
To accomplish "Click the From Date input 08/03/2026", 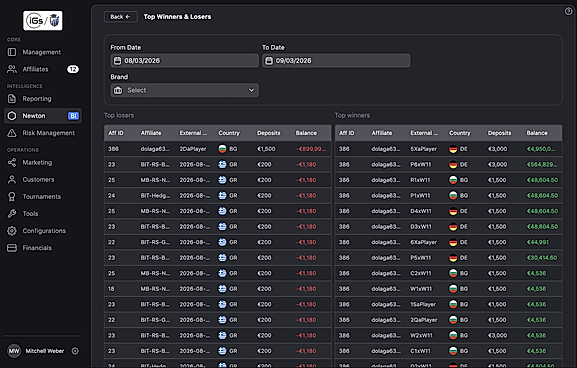I will point(185,61).
